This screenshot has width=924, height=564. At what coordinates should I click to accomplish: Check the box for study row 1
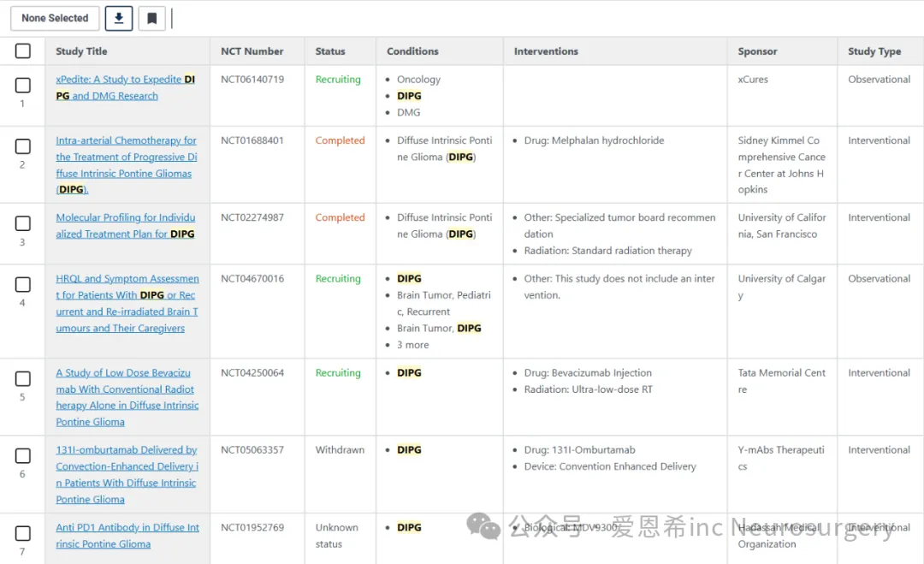pos(23,86)
